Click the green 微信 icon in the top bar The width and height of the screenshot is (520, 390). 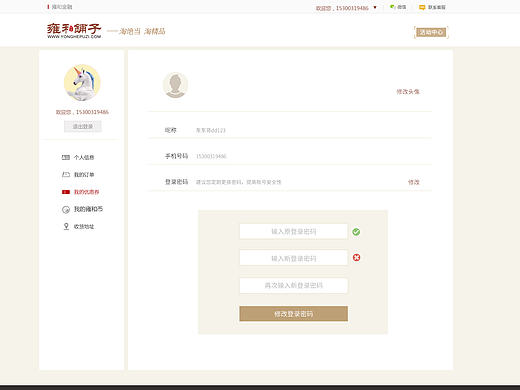pos(392,7)
